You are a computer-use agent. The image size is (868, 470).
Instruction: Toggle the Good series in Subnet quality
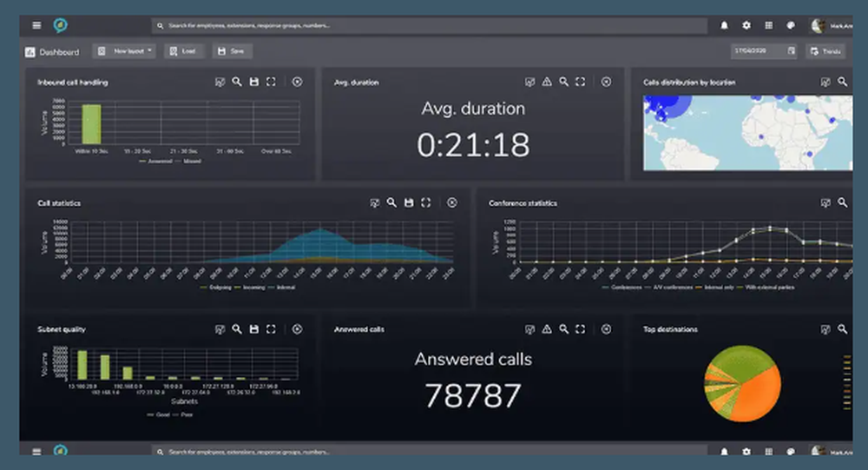coord(158,414)
